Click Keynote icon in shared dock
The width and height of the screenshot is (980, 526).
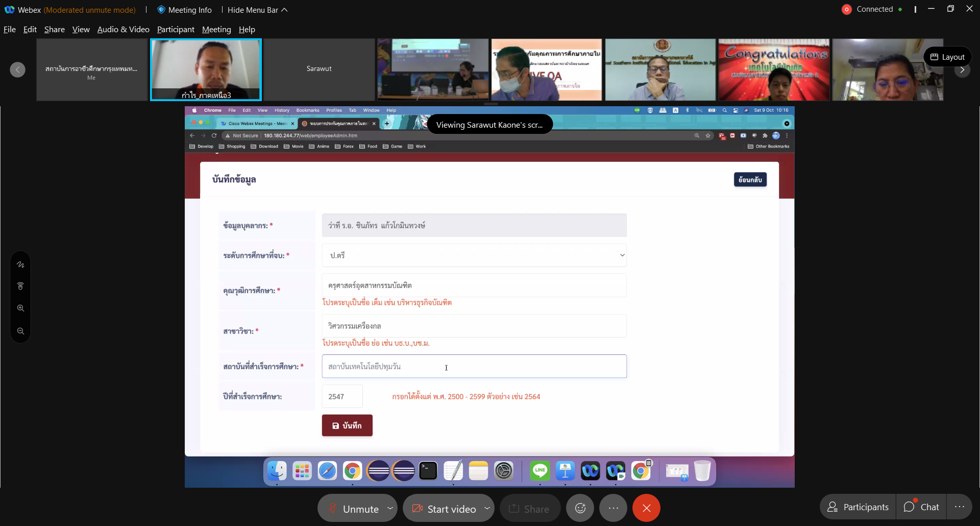565,471
